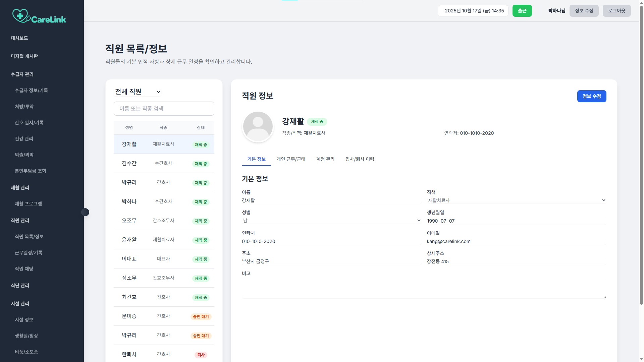The height and width of the screenshot is (362, 644).
Task: Click the 연락처 input field
Action: [331, 241]
